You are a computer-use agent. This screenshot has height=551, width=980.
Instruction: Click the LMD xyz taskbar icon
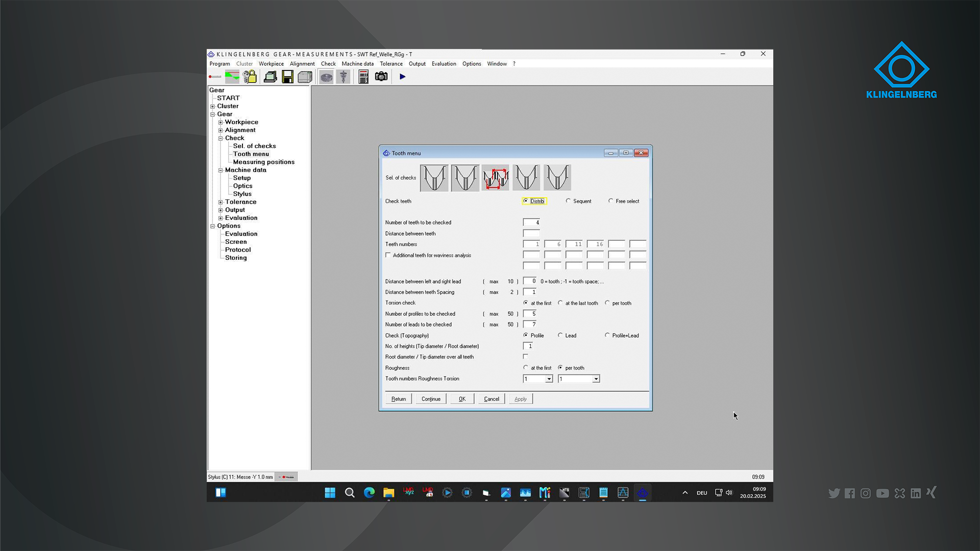(409, 492)
